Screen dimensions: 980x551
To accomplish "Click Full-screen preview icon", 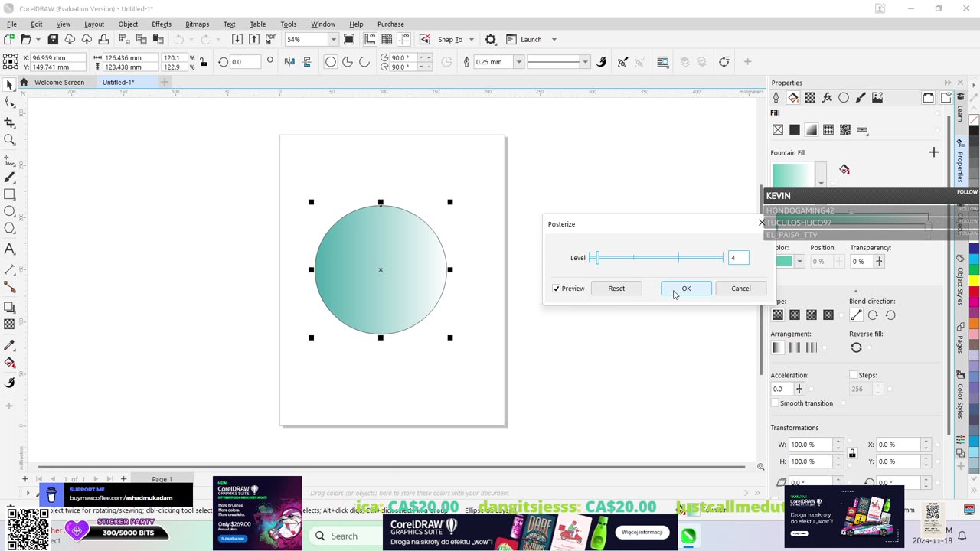I will [350, 39].
